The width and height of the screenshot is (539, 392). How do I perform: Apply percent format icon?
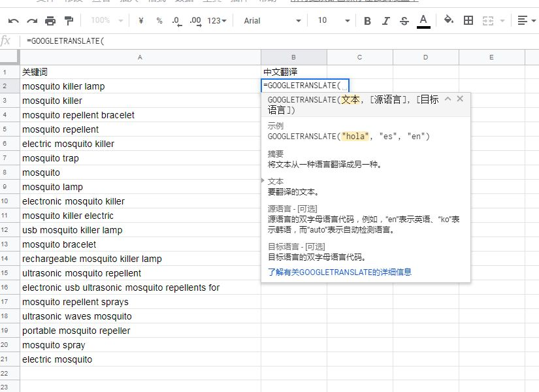point(159,21)
